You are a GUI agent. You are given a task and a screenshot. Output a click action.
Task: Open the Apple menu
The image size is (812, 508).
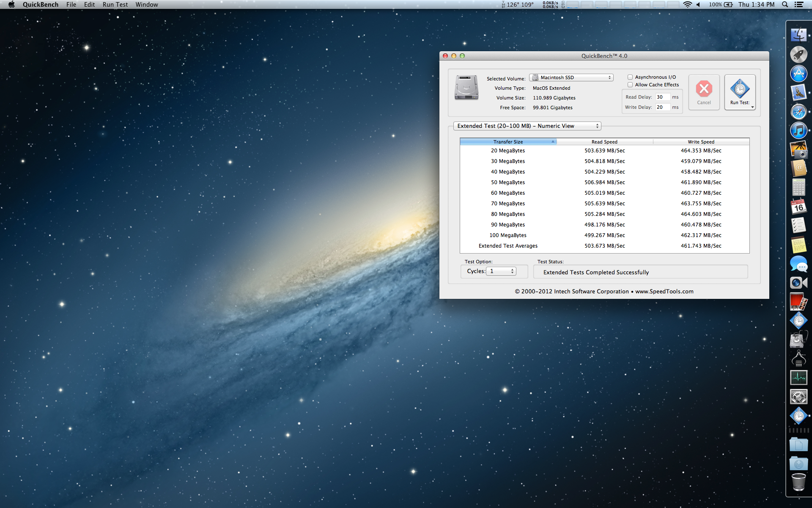pos(11,5)
